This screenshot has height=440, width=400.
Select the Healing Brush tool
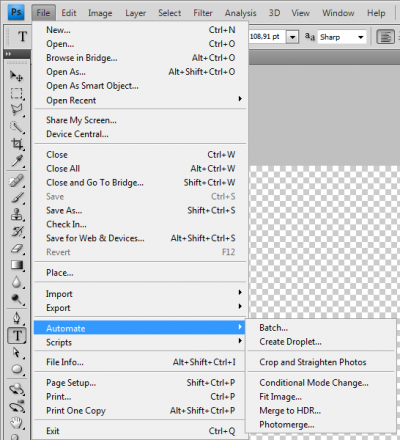[16, 181]
